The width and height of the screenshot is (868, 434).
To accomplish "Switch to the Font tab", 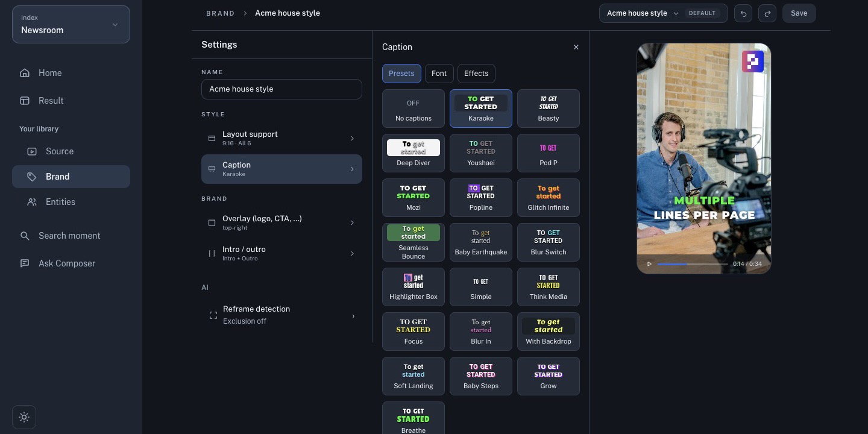I will (439, 74).
